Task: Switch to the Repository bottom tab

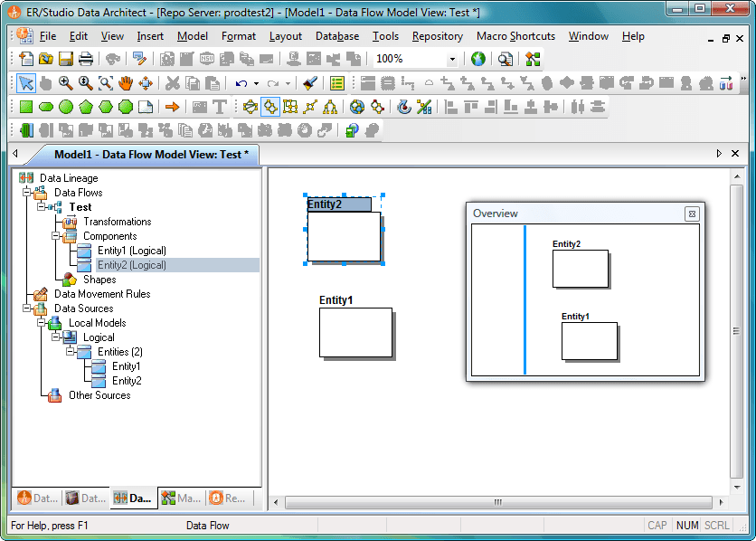Action: (228, 498)
